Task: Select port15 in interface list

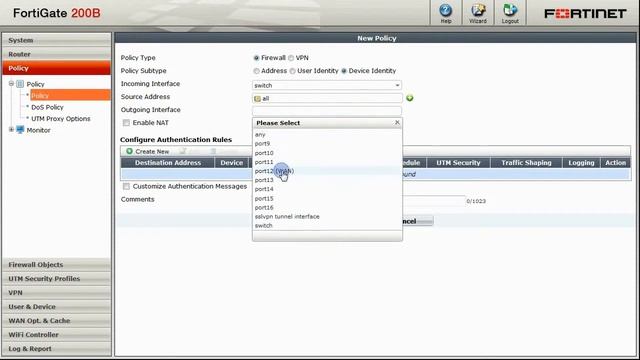Action: (264, 198)
